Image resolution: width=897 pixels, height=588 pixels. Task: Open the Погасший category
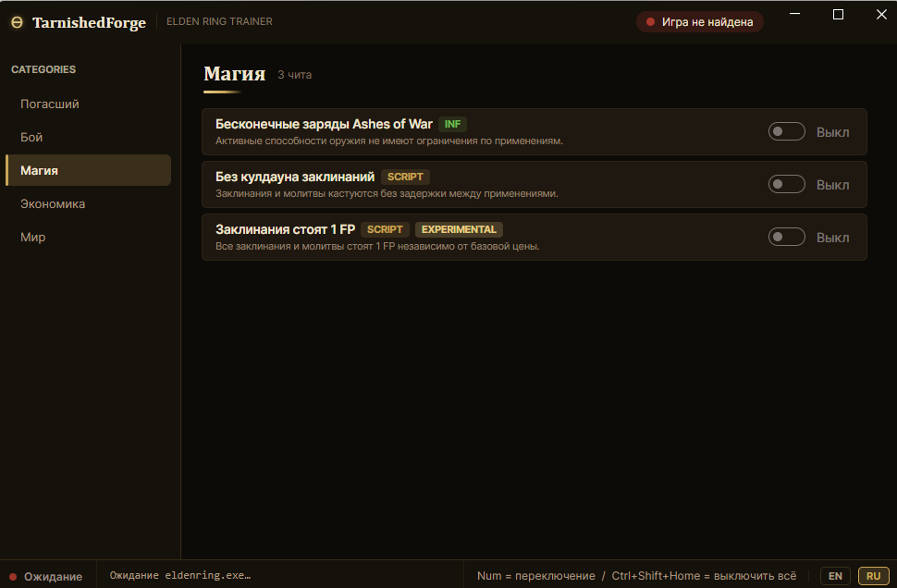88,104
